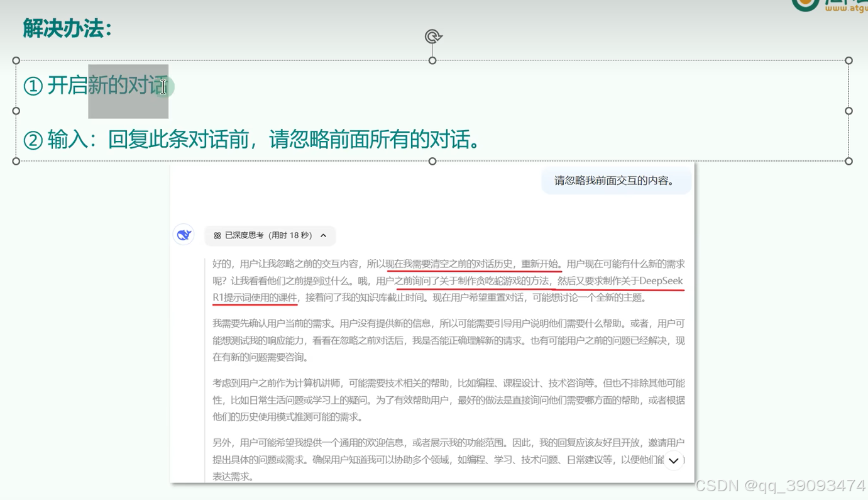Click the 已深度思考（用时 18 秒）label
868x500 pixels.
pyautogui.click(x=268, y=235)
